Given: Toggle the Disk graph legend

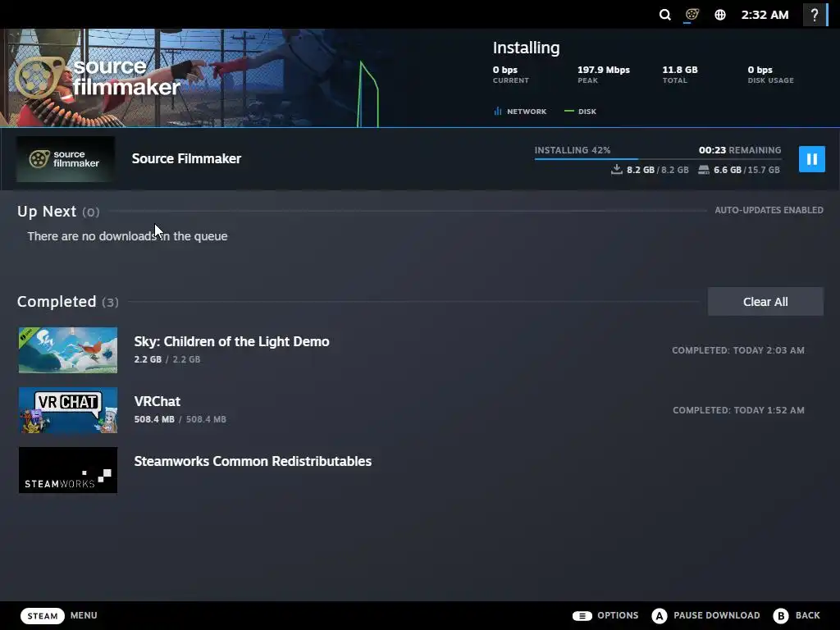Looking at the screenshot, I should coord(580,112).
